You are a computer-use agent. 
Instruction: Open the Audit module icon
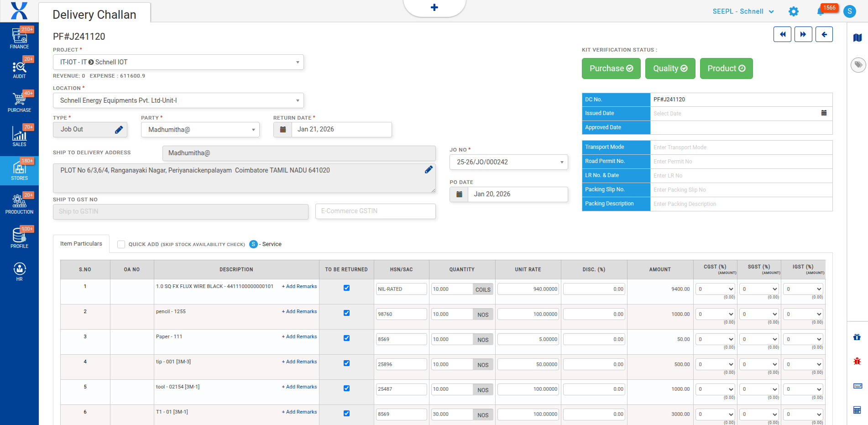point(19,69)
